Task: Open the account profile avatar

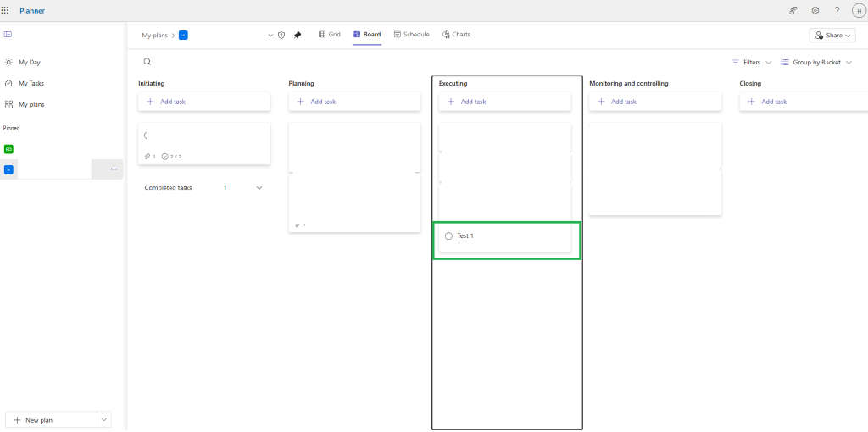Action: click(859, 10)
